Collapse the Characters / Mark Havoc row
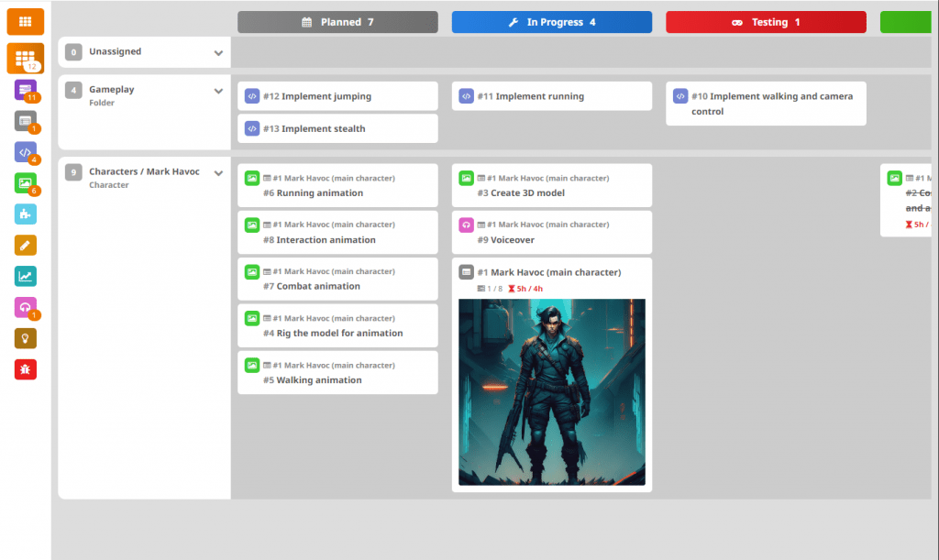 pyautogui.click(x=218, y=173)
